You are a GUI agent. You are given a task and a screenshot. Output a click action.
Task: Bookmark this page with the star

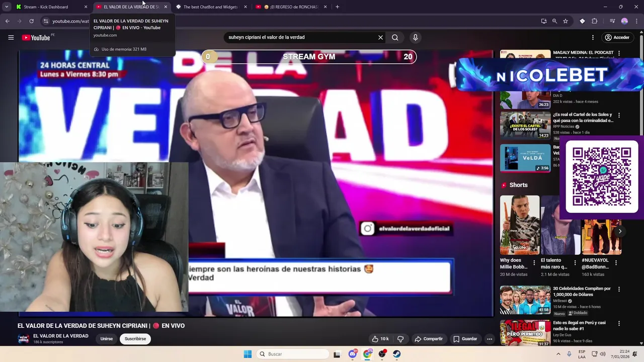(566, 21)
